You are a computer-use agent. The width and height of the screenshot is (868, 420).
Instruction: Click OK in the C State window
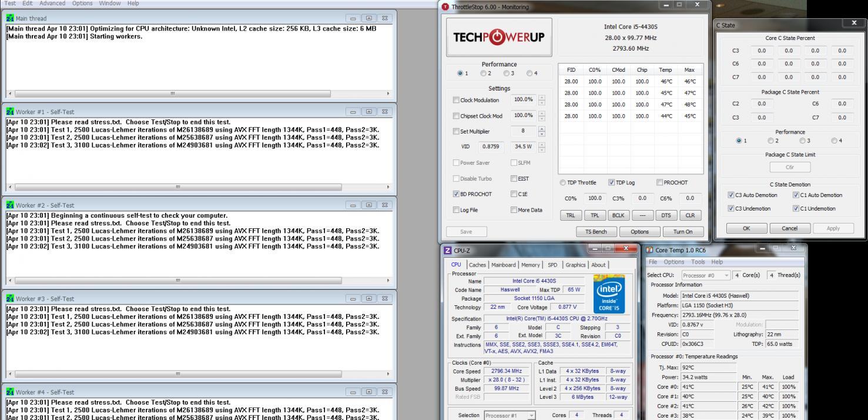(x=746, y=228)
